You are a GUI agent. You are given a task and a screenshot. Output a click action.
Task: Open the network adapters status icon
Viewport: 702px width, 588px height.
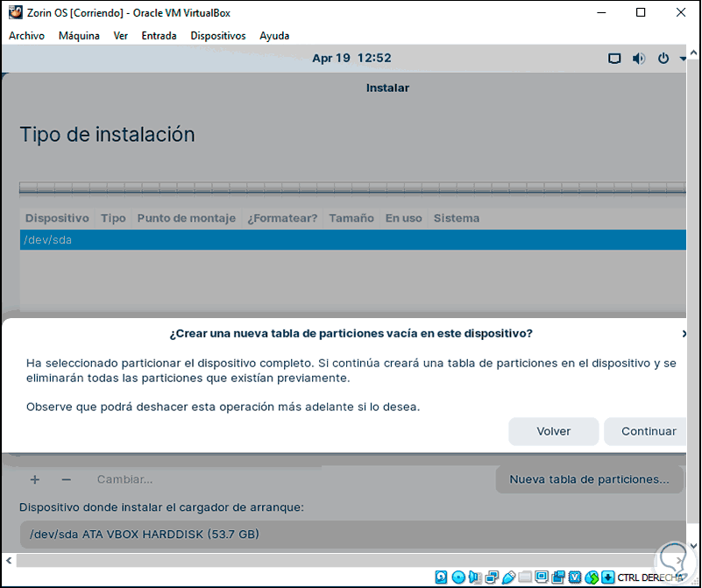[492, 577]
